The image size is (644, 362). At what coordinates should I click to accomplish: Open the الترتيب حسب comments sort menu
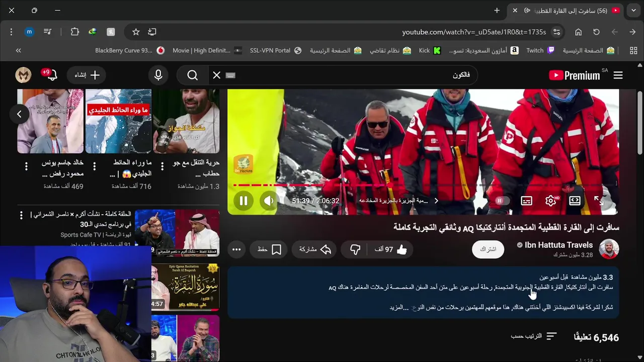tap(534, 336)
